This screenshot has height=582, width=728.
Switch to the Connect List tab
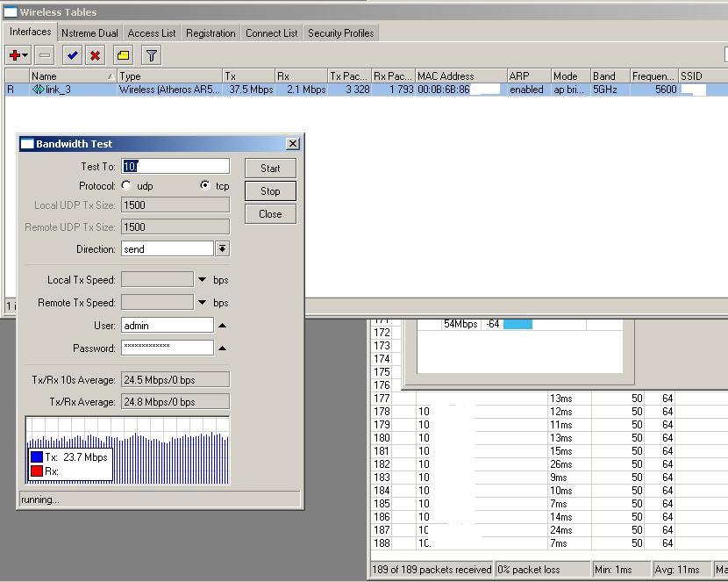(x=272, y=33)
